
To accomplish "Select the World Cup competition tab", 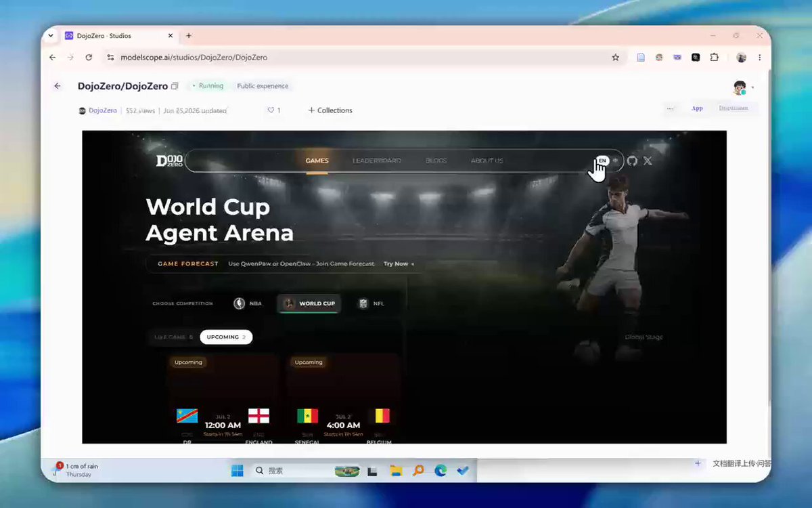I will [309, 303].
